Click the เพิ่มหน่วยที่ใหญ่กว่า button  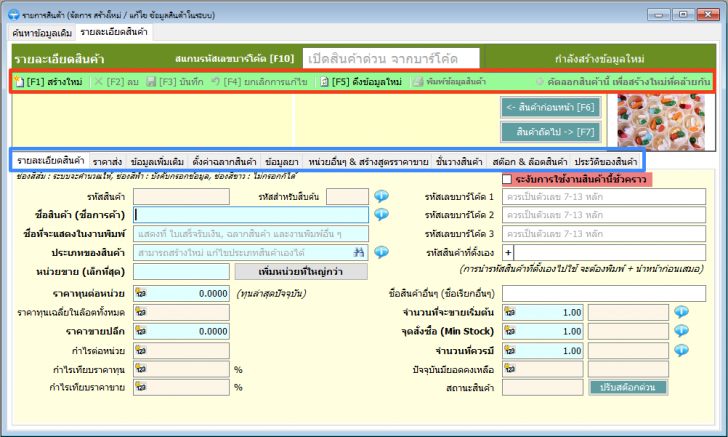click(x=301, y=272)
